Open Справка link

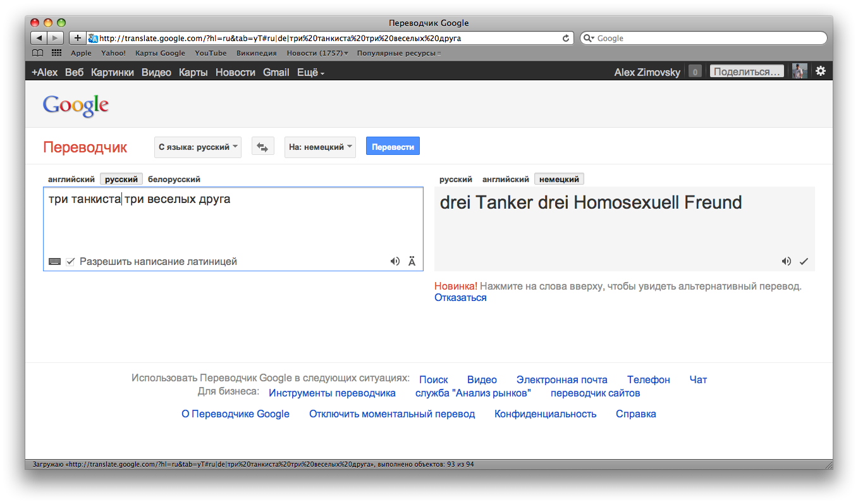click(636, 414)
